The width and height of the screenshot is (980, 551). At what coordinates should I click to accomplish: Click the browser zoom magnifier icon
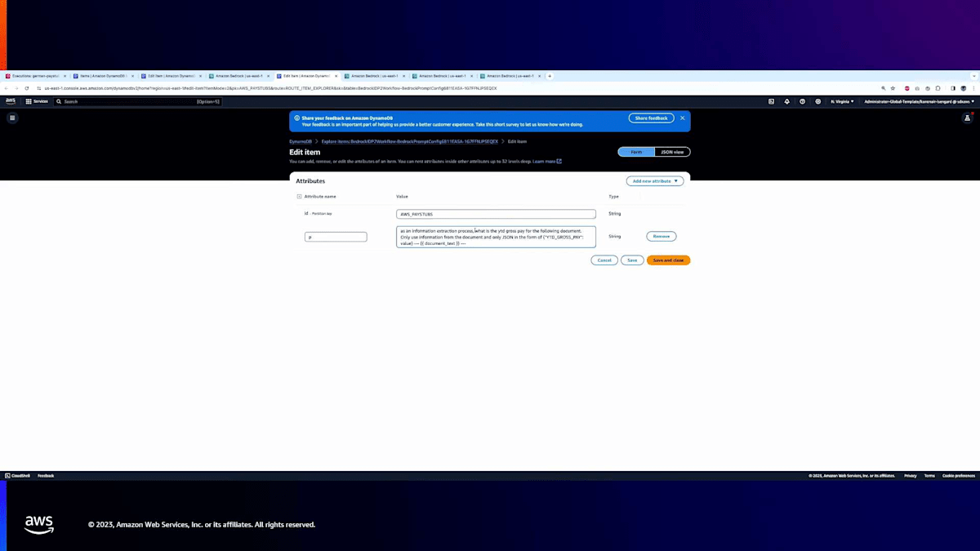click(883, 88)
